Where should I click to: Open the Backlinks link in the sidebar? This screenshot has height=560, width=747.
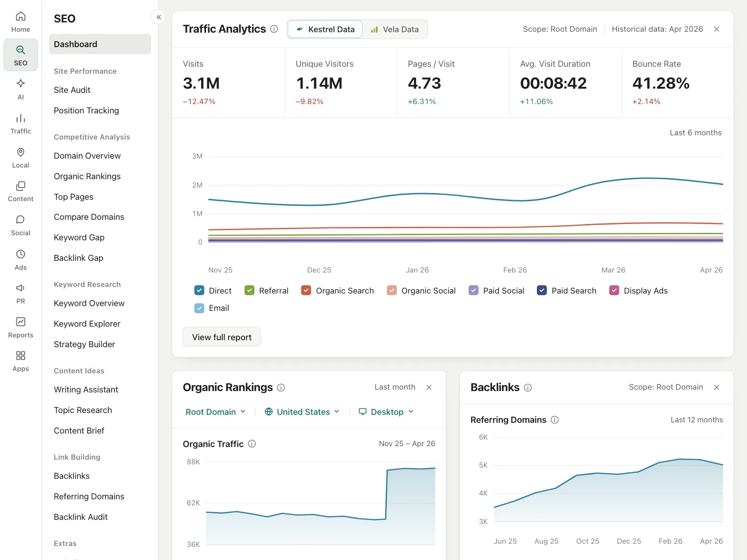[x=72, y=476]
